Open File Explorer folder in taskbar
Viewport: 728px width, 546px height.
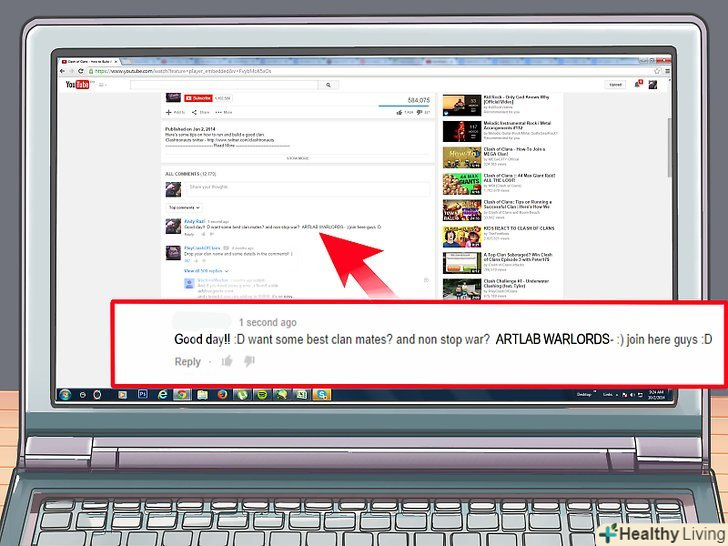(x=202, y=395)
